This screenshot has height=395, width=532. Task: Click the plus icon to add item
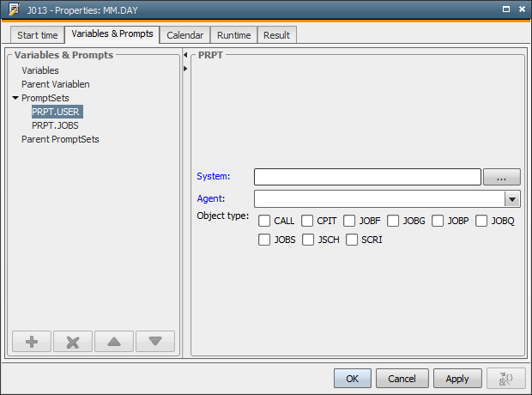32,341
